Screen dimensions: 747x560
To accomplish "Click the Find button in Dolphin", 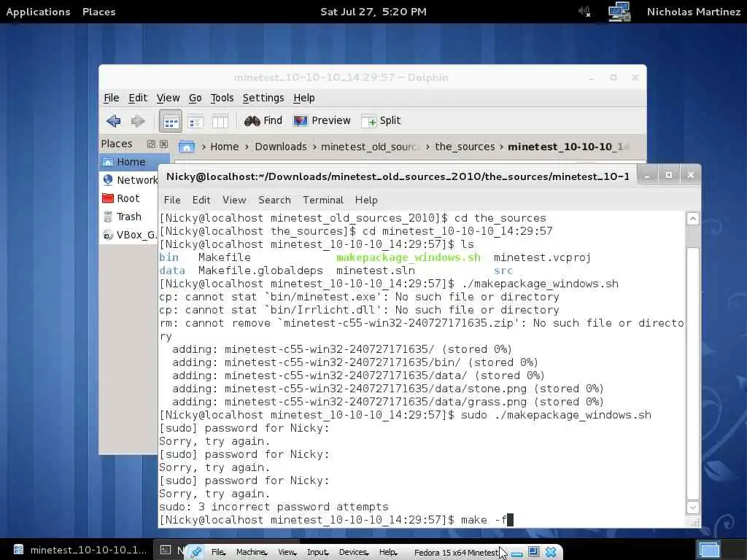I will pyautogui.click(x=263, y=121).
